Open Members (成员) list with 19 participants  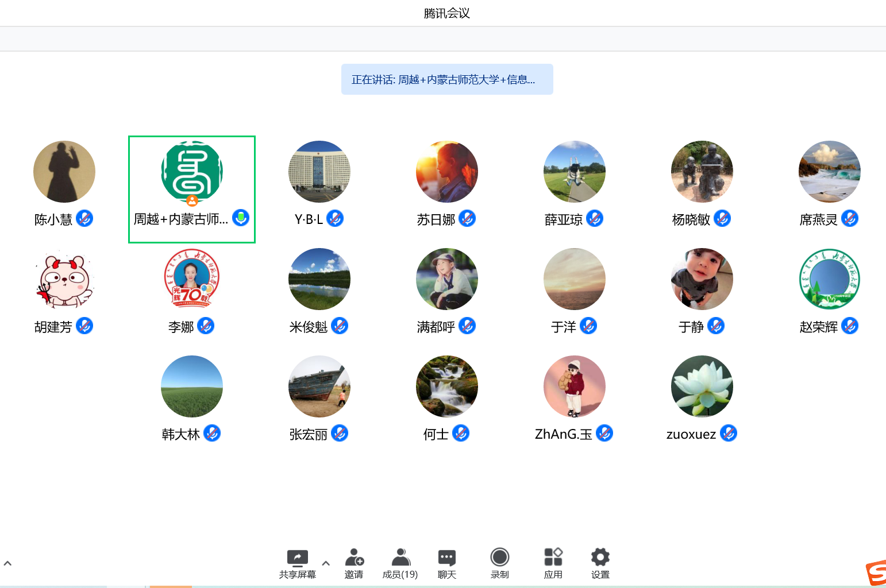[400, 558]
